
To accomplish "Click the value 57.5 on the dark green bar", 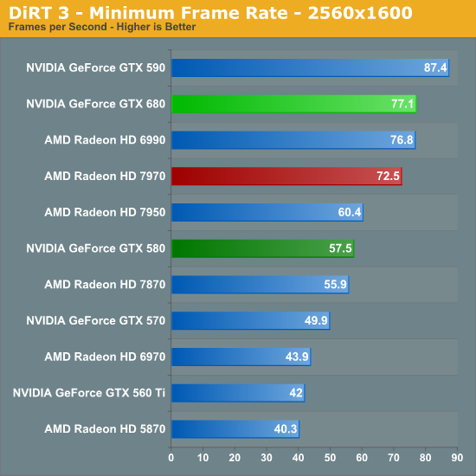I will click(340, 248).
